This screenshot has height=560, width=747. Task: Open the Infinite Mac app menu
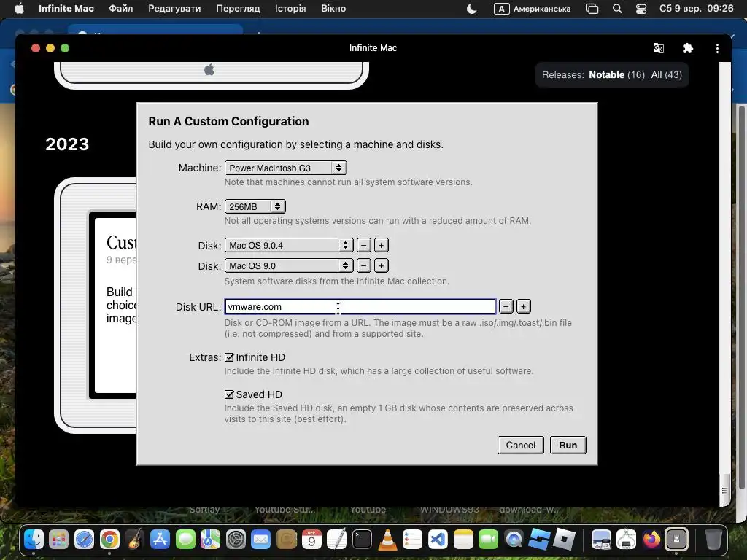point(66,9)
